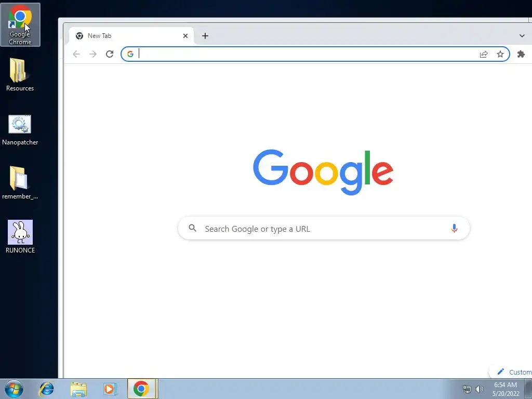Select the Nanopatcher desktop icon

(20, 130)
